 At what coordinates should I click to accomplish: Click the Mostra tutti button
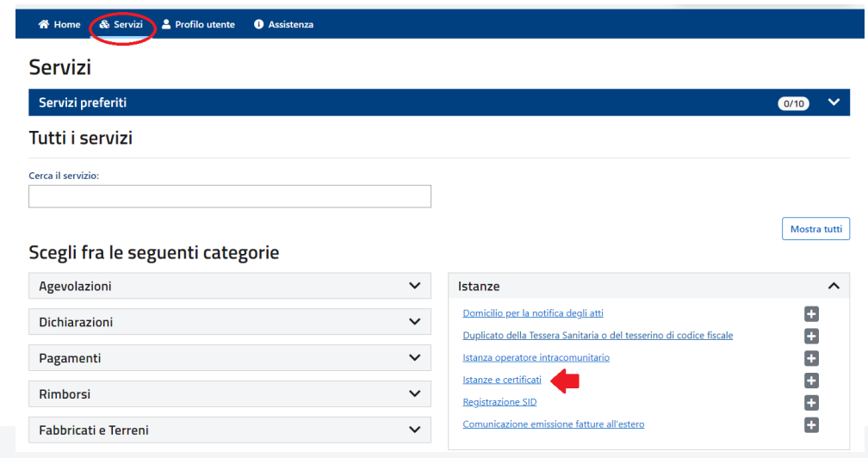816,229
